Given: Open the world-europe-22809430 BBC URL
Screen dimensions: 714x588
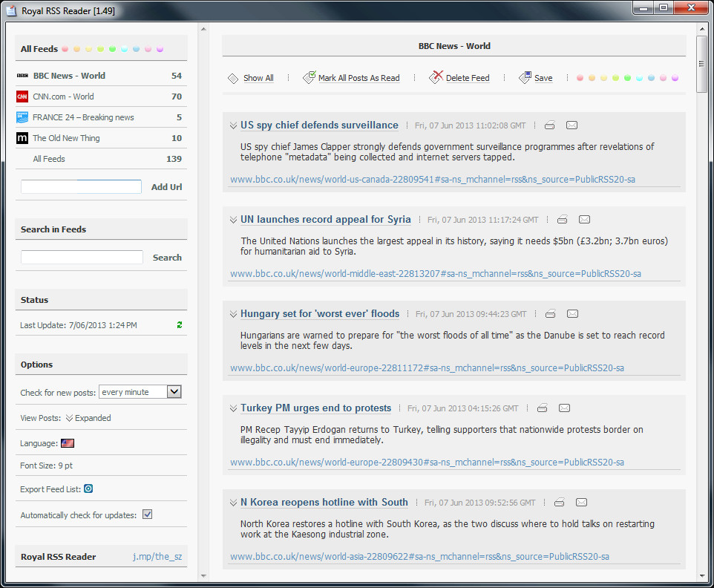Looking at the screenshot, I should click(x=427, y=463).
